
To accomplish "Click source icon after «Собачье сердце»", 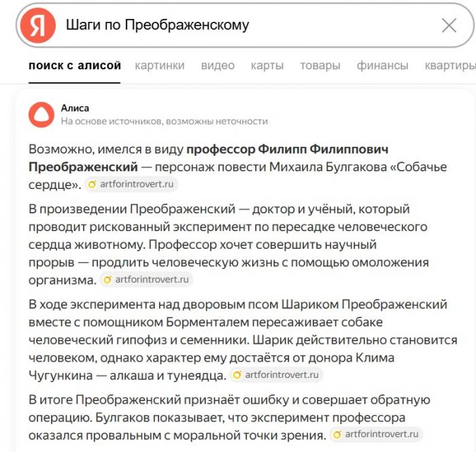I will tap(92, 184).
